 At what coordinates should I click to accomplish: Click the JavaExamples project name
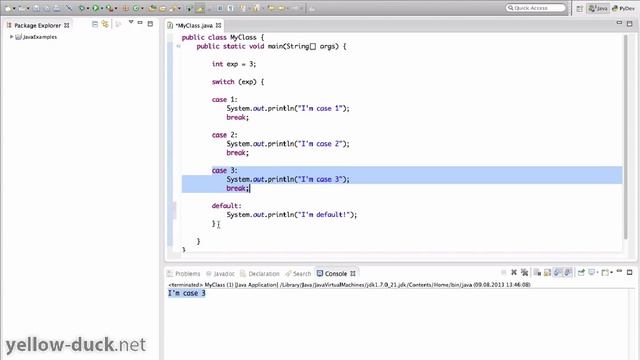click(x=40, y=37)
